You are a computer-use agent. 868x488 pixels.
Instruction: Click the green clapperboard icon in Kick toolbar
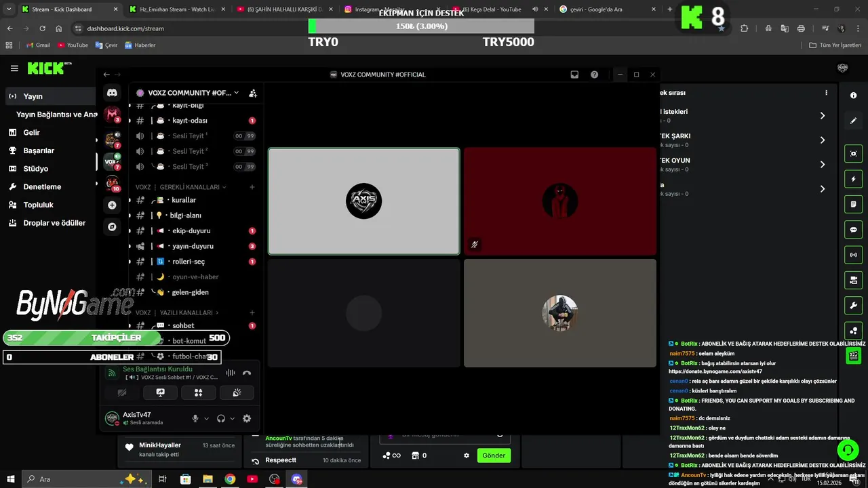853,356
